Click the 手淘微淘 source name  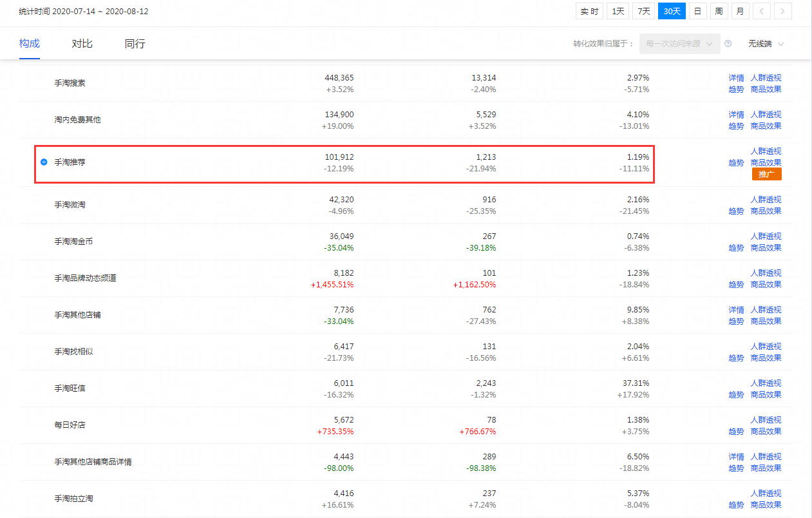70,205
